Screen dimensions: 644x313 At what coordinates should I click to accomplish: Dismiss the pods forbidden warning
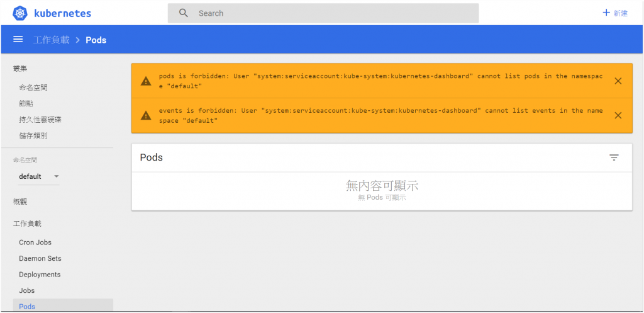(x=618, y=81)
